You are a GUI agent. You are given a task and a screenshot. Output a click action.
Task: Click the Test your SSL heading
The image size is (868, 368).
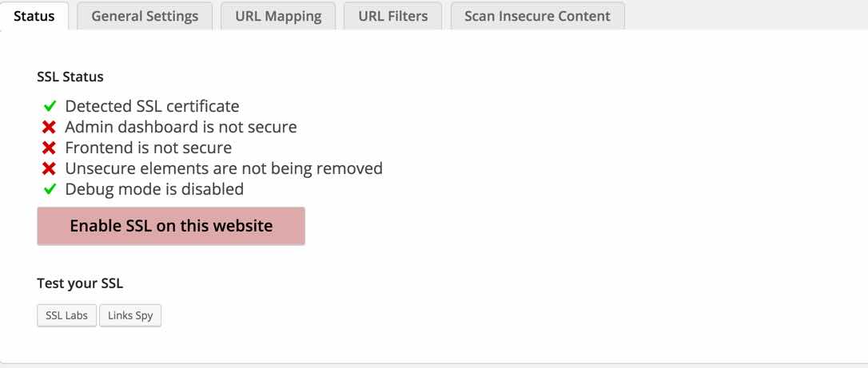pyautogui.click(x=80, y=283)
